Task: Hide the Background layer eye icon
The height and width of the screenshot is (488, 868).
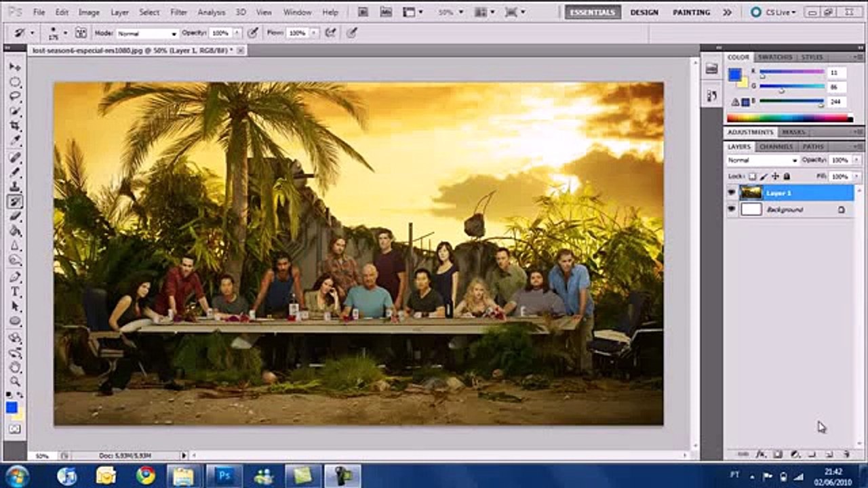Action: 731,210
